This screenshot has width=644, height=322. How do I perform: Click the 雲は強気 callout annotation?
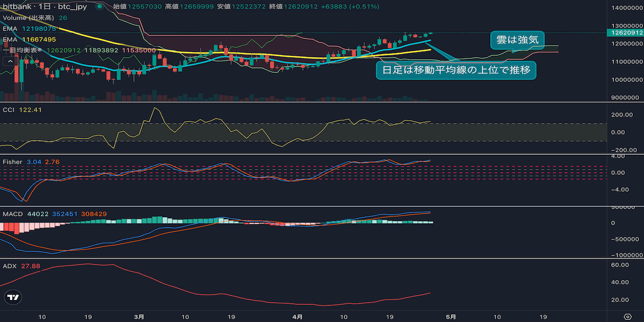[x=517, y=39]
